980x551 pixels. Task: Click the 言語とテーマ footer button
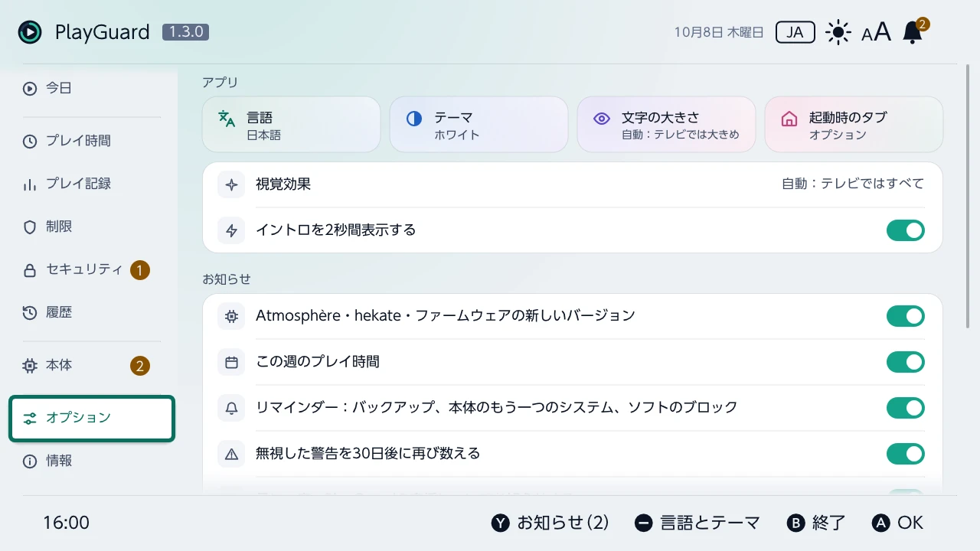pyautogui.click(x=697, y=523)
